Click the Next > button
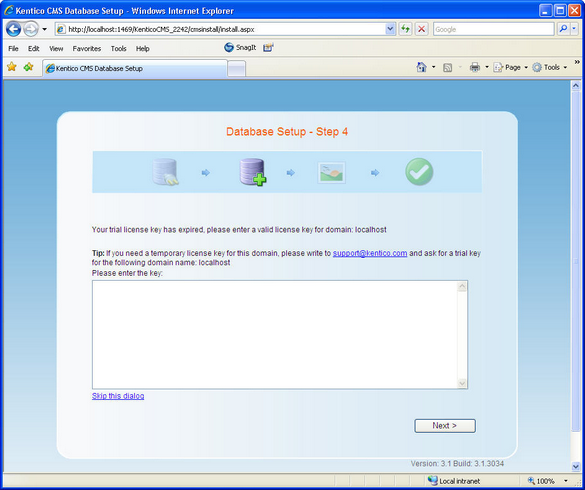Screen dimensions: 585x490 click(445, 426)
